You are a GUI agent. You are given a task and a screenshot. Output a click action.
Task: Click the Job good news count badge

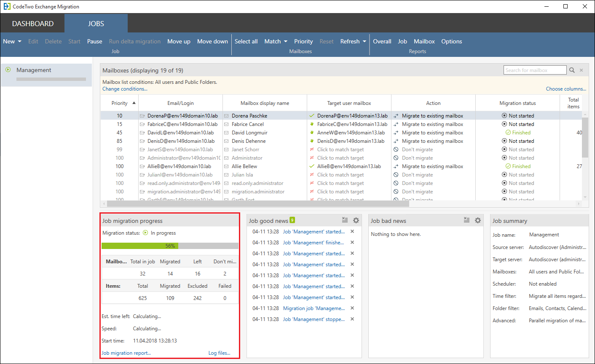[292, 220]
